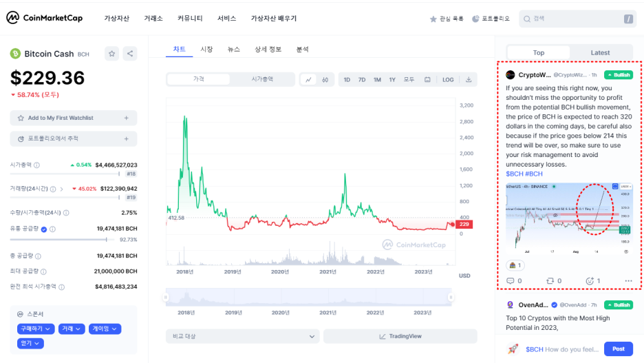Open 서비스 navigation menu

(227, 19)
